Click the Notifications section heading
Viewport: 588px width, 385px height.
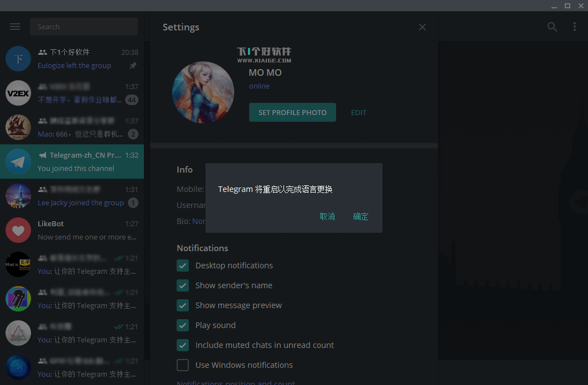[203, 248]
